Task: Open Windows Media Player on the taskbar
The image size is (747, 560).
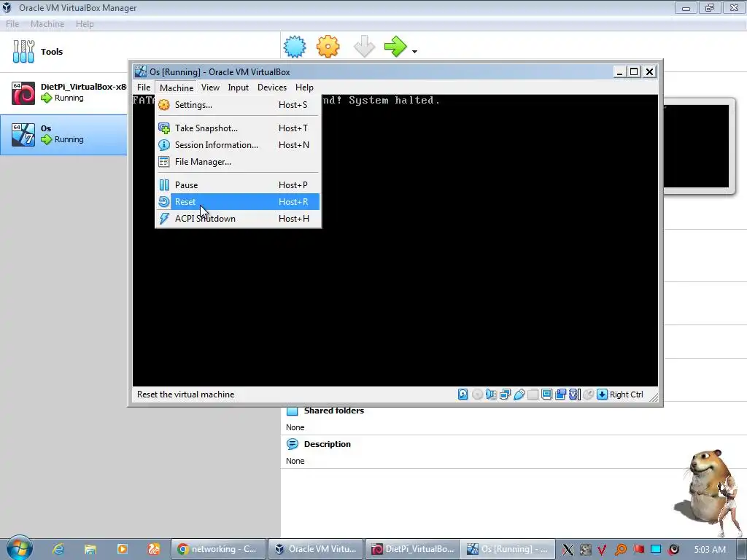Action: tap(122, 549)
